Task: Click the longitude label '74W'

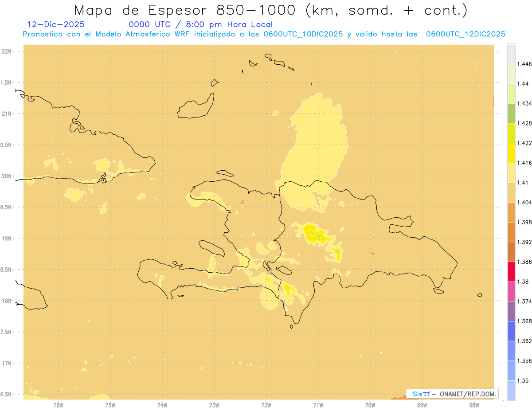Action: [x=162, y=405]
